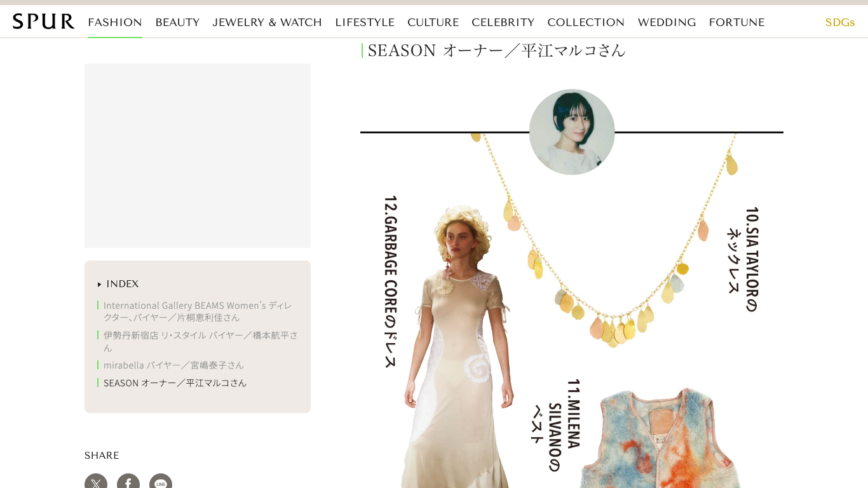Image resolution: width=868 pixels, height=488 pixels.
Task: Go to CELEBRITY section
Action: (x=503, y=22)
